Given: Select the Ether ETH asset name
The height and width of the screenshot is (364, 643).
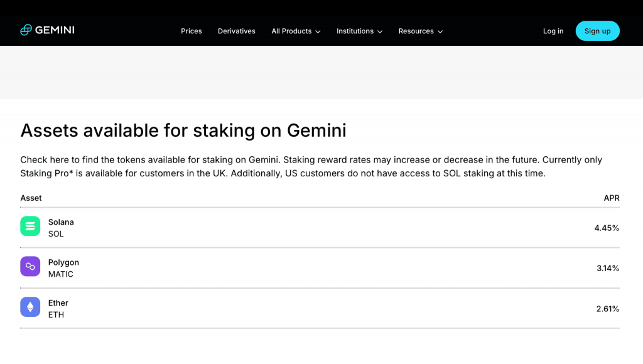Looking at the screenshot, I should 58,309.
